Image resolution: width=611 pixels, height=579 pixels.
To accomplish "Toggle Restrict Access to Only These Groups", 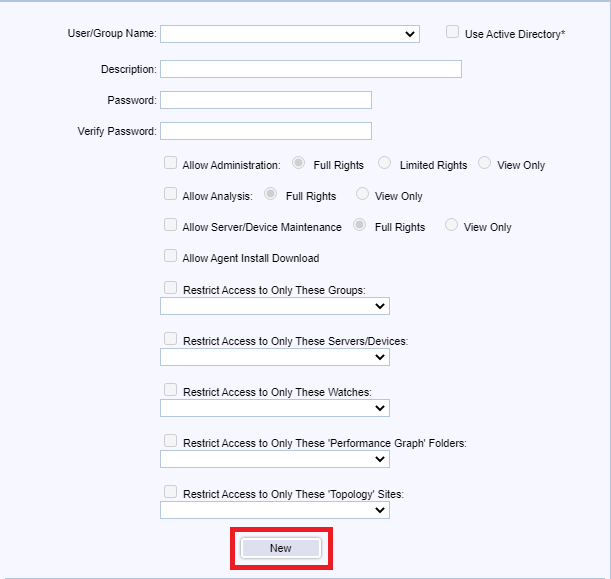I will pyautogui.click(x=170, y=288).
